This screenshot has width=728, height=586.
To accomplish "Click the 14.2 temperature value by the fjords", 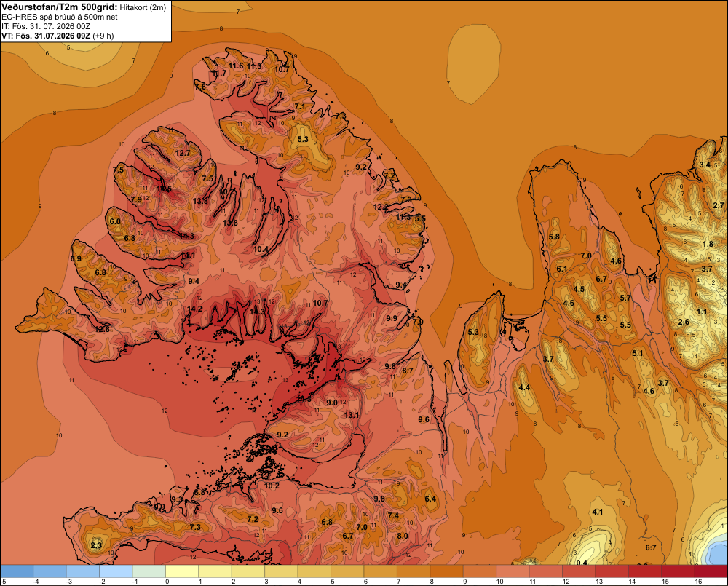I will coord(194,309).
